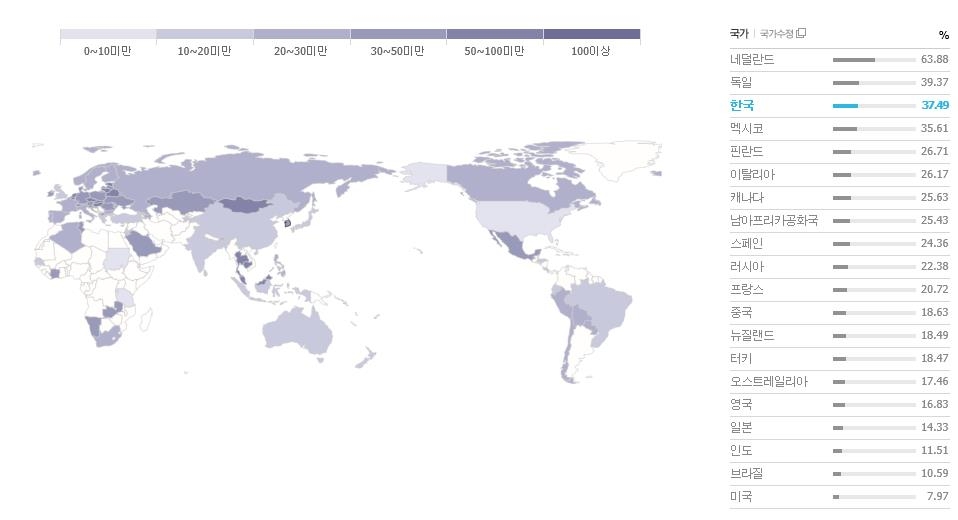The image size is (958, 520).
Task: Select 네덜란드 in the country list
Action: click(752, 60)
